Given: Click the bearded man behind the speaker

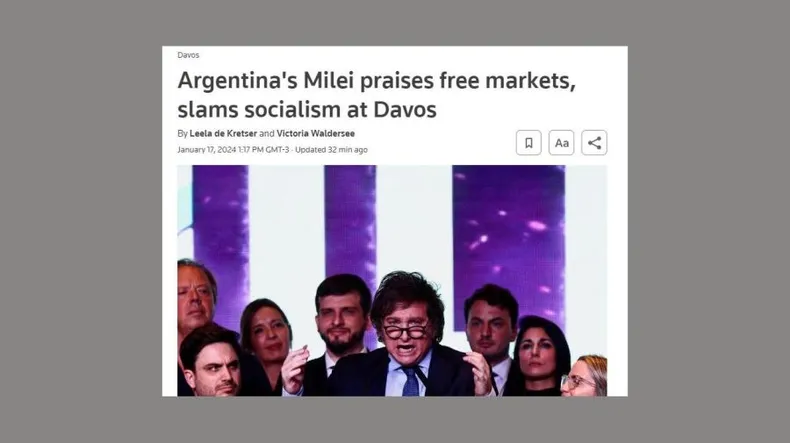Looking at the screenshot, I should coord(343,318).
